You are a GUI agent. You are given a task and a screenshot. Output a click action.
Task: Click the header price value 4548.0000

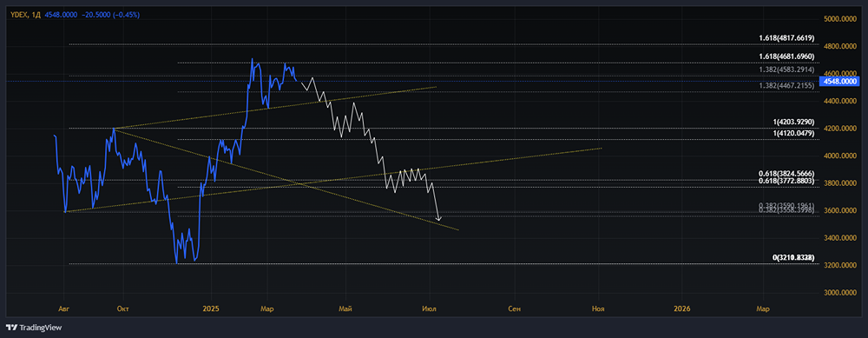(x=61, y=15)
